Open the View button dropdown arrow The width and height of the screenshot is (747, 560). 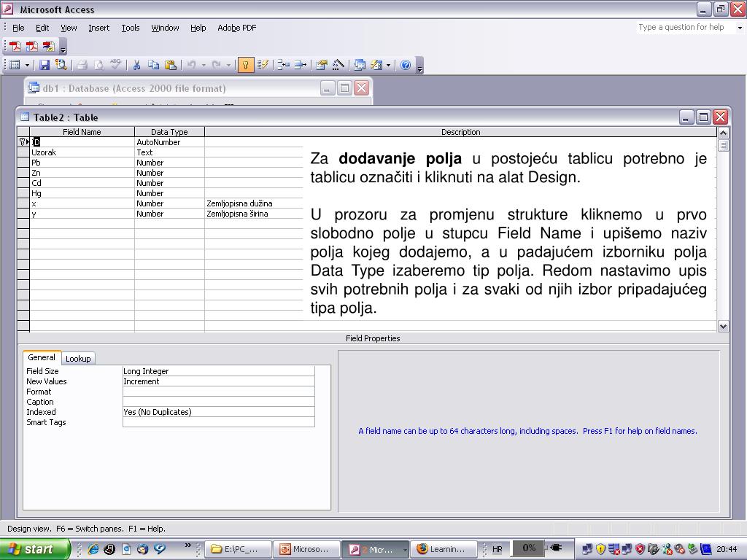(x=27, y=65)
